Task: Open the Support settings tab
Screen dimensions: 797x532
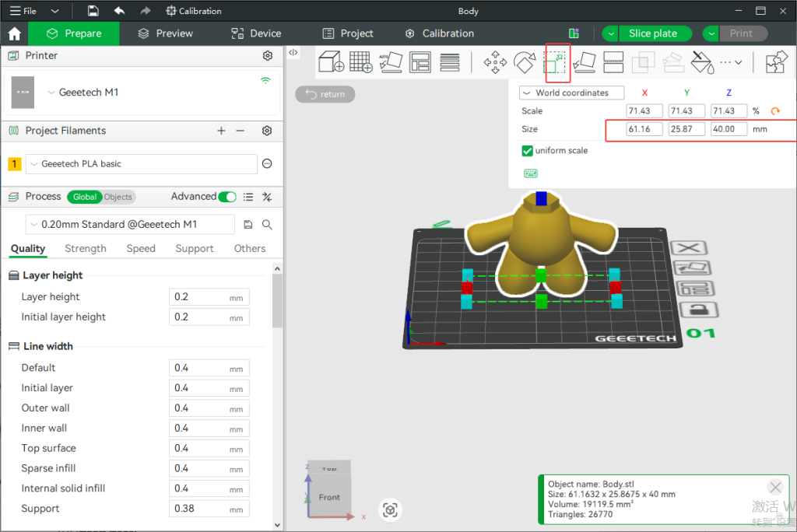Action: [194, 249]
